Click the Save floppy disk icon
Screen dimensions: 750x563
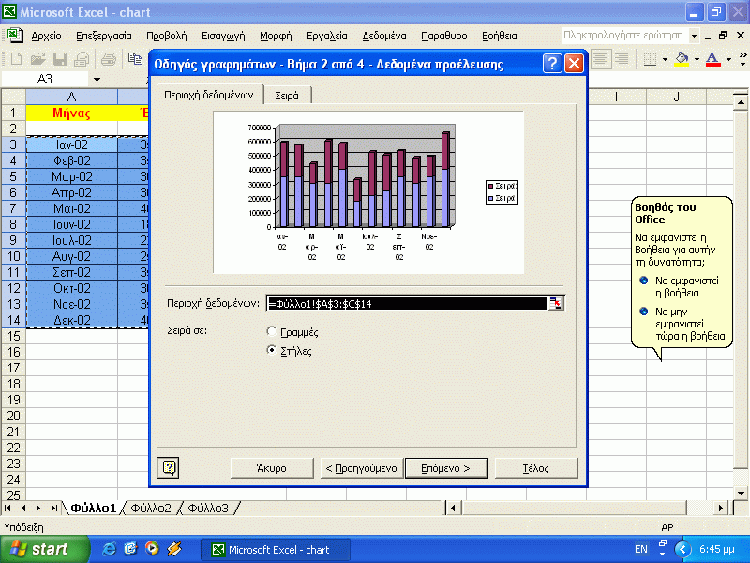point(60,59)
